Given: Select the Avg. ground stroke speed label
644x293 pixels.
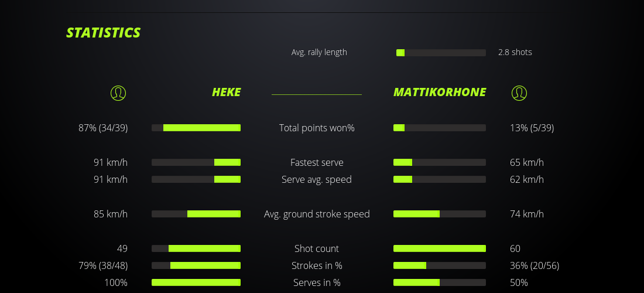Looking at the screenshot, I should coord(317,214).
